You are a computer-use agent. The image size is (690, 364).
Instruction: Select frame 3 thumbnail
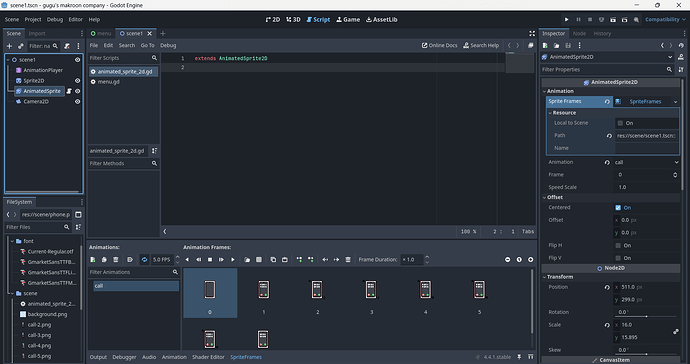[371, 293]
